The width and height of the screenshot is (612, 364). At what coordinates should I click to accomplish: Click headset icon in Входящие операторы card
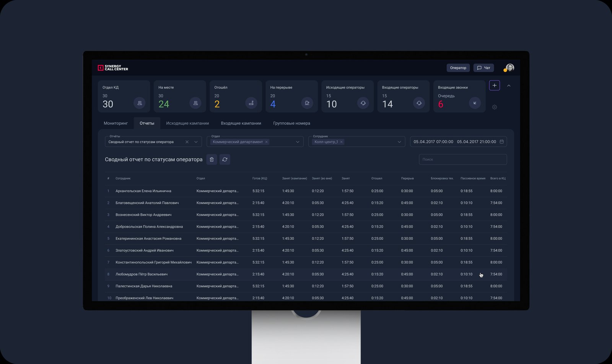[419, 103]
